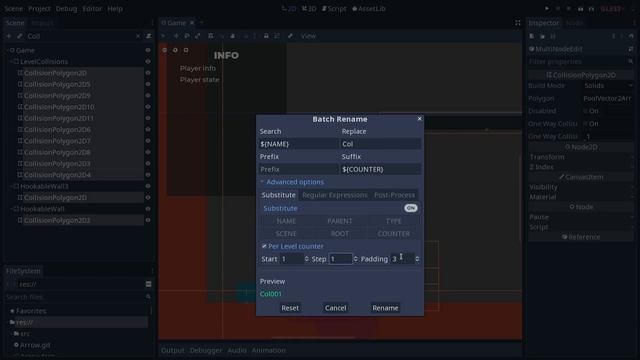The height and width of the screenshot is (360, 640).
Task: Click the empty Prefix input field
Action: (298, 169)
